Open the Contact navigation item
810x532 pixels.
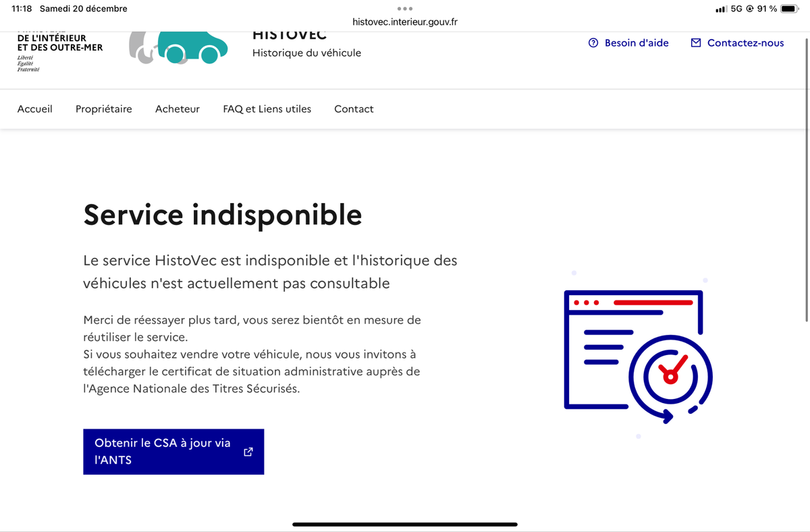[354, 109]
